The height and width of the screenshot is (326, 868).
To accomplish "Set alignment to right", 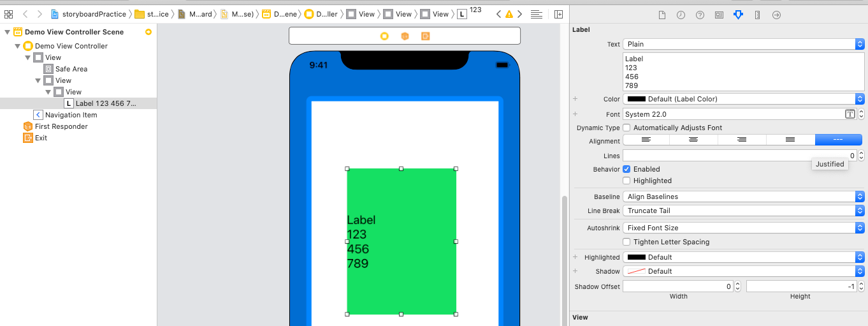I will 742,140.
